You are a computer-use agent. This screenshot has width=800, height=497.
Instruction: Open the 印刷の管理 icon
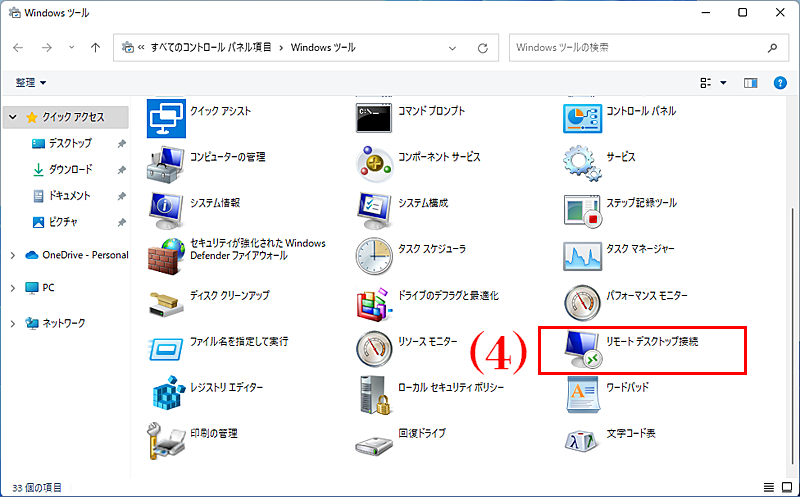[166, 441]
